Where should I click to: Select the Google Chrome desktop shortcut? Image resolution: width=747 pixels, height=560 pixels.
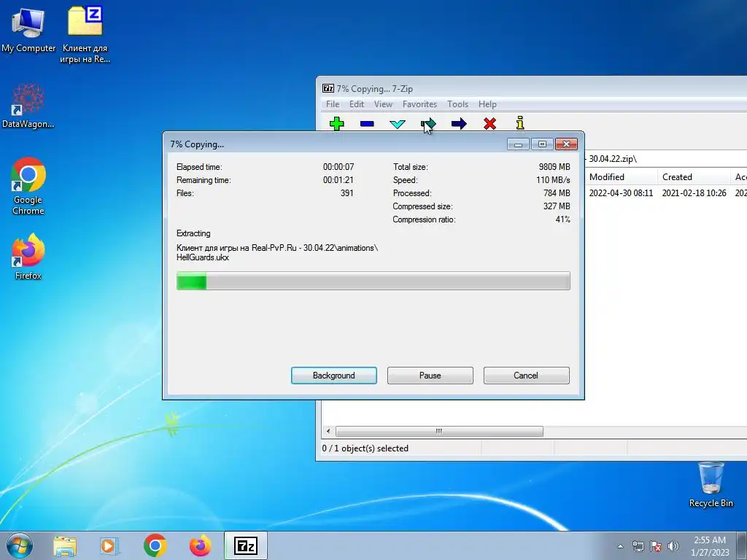pos(28,186)
